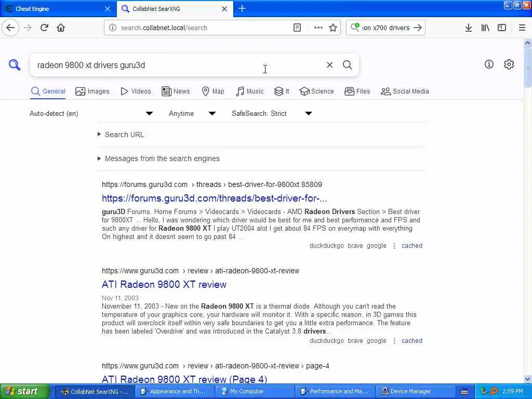This screenshot has width=532, height=399.
Task: Select the Files category
Action: click(357, 91)
